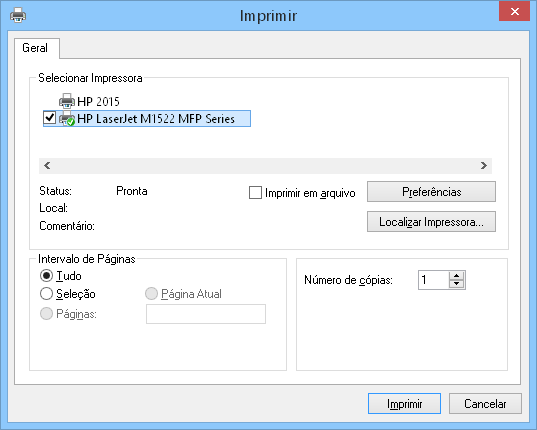The width and height of the screenshot is (537, 430).
Task: Cancel the print dialog
Action: [485, 404]
